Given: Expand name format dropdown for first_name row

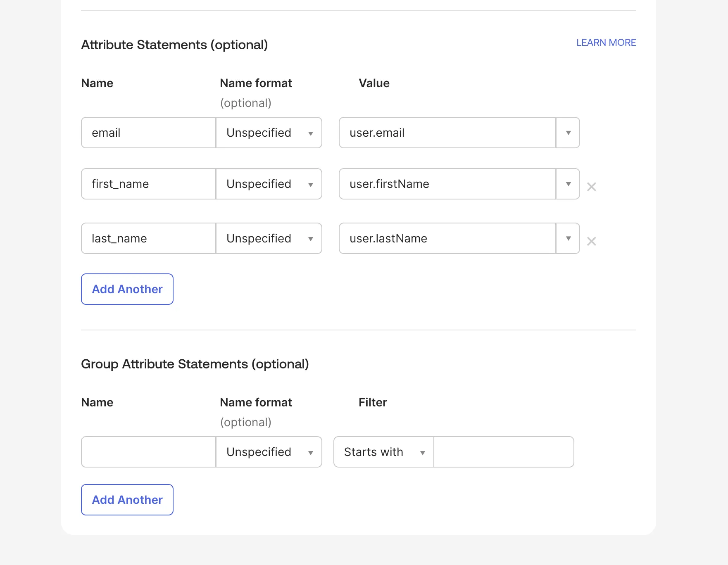Looking at the screenshot, I should click(x=269, y=184).
